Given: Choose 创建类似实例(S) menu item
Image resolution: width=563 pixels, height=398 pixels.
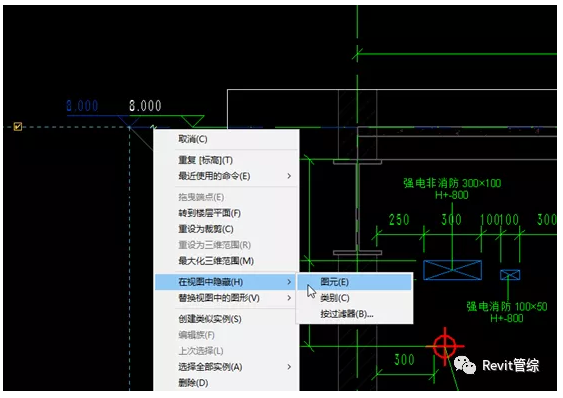Looking at the screenshot, I should [226, 319].
